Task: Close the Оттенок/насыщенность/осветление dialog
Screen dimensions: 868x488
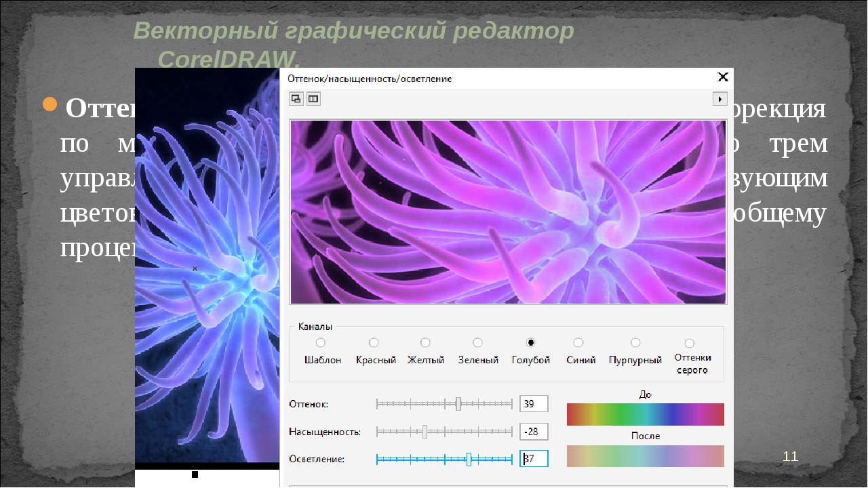Action: 724,77
